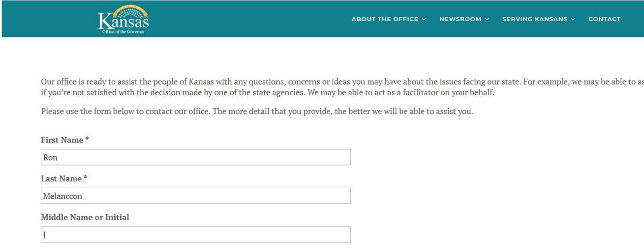Click the First Name field containing Ron
This screenshot has width=644, height=251.
click(x=196, y=157)
